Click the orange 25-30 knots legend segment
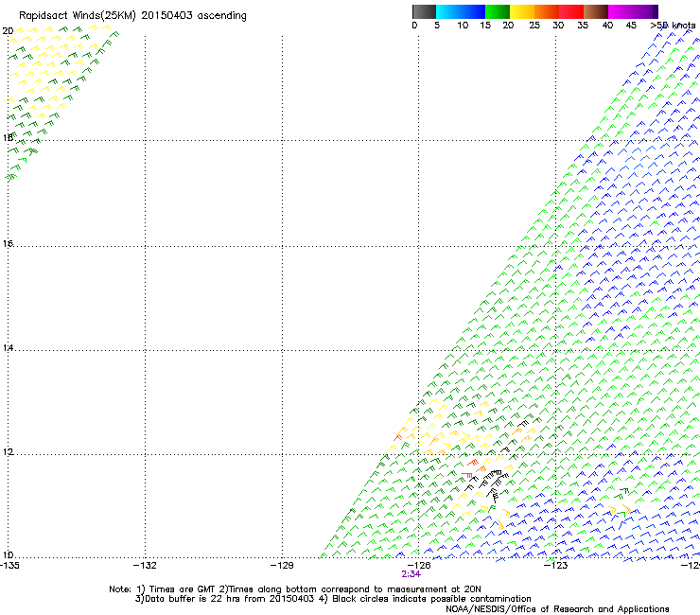 click(547, 11)
